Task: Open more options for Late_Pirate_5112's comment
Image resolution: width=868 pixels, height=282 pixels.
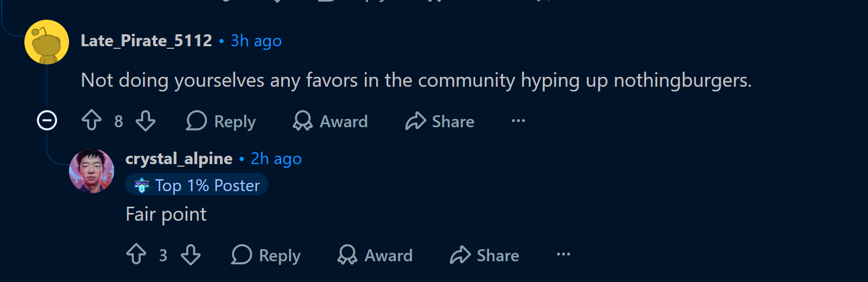Action: click(x=518, y=121)
